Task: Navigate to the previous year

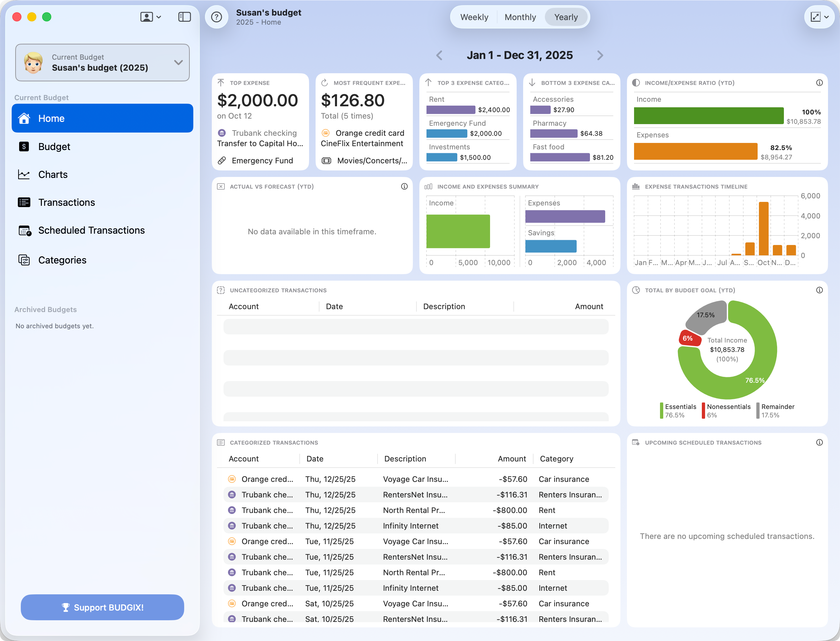Action: (439, 55)
